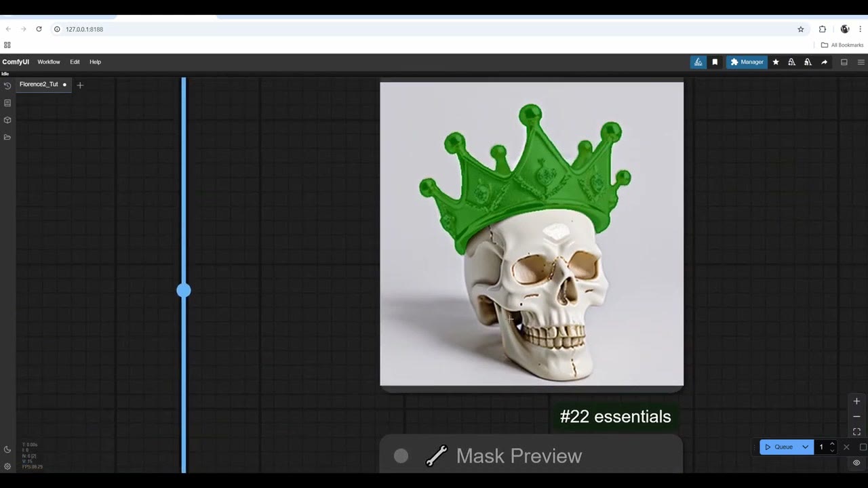Click the second vacuum cleaner icon to free cache
The image size is (868, 488).
coord(808,62)
